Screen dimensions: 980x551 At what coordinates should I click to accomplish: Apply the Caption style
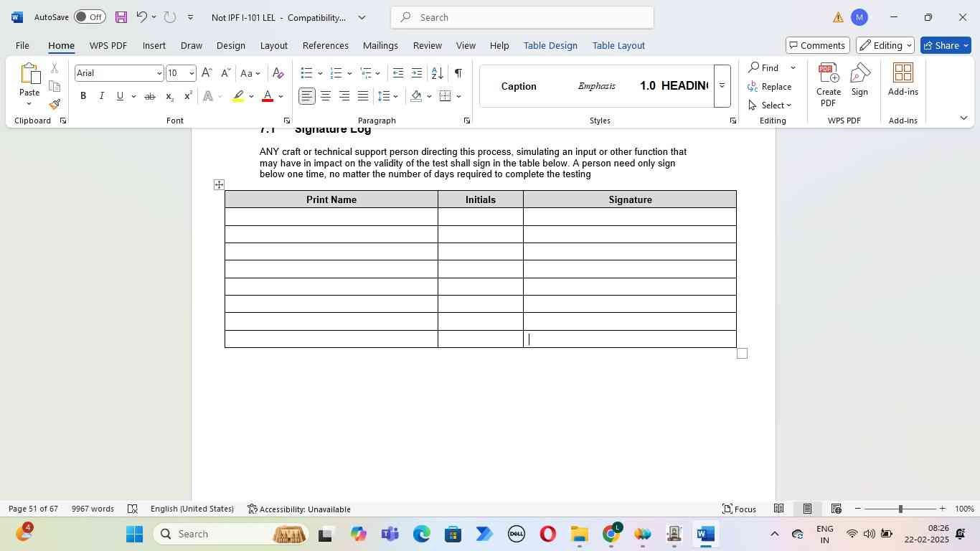tap(519, 86)
